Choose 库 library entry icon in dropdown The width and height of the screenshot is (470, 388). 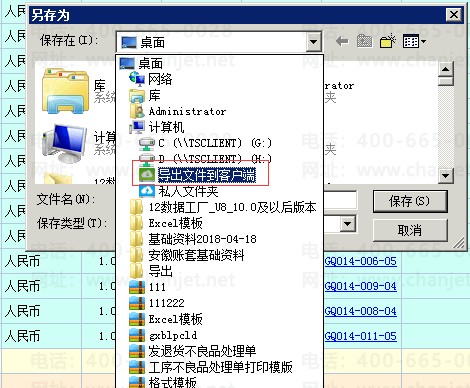click(x=137, y=95)
